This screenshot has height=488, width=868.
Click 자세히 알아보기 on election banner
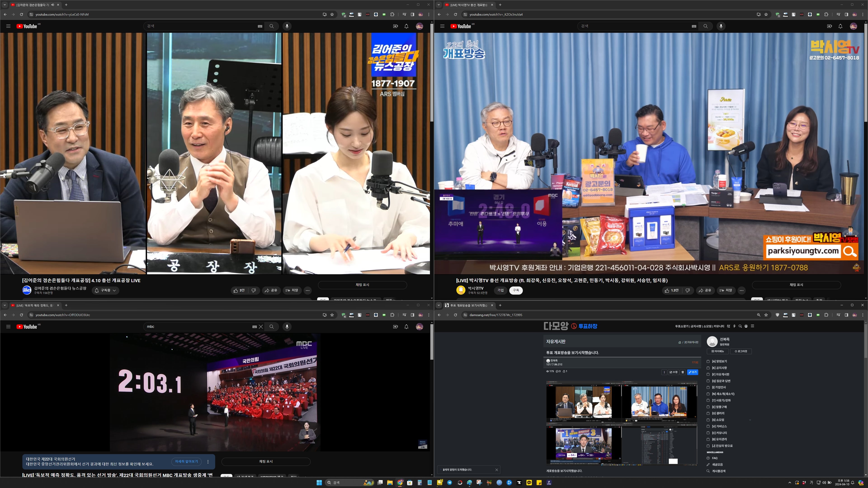pos(186,462)
